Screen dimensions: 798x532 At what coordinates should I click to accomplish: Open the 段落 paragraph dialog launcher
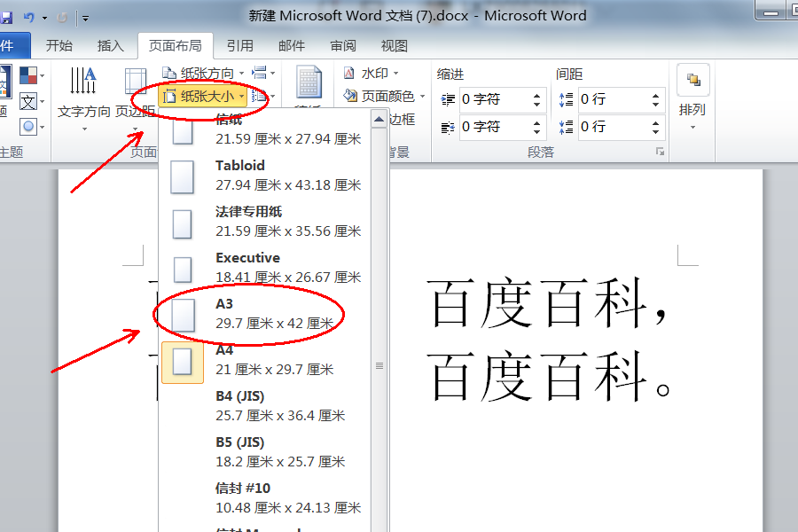pos(660,152)
